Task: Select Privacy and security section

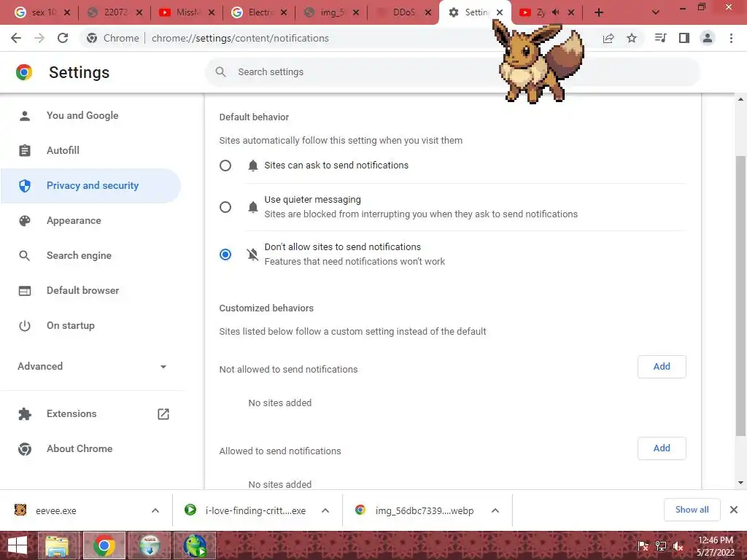Action: (90, 186)
